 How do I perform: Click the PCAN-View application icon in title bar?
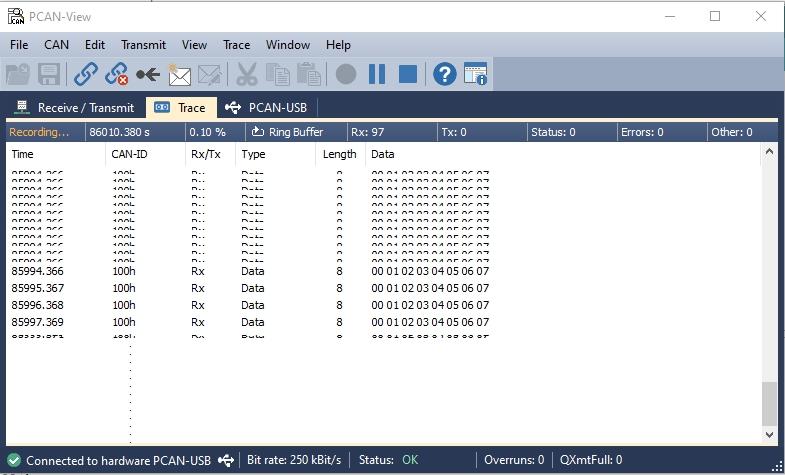pyautogui.click(x=16, y=17)
